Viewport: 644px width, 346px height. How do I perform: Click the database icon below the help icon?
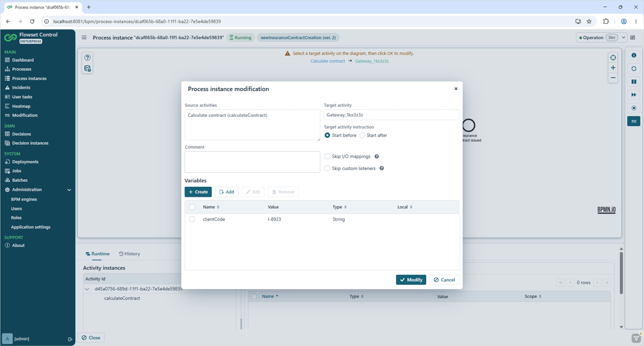(x=87, y=69)
